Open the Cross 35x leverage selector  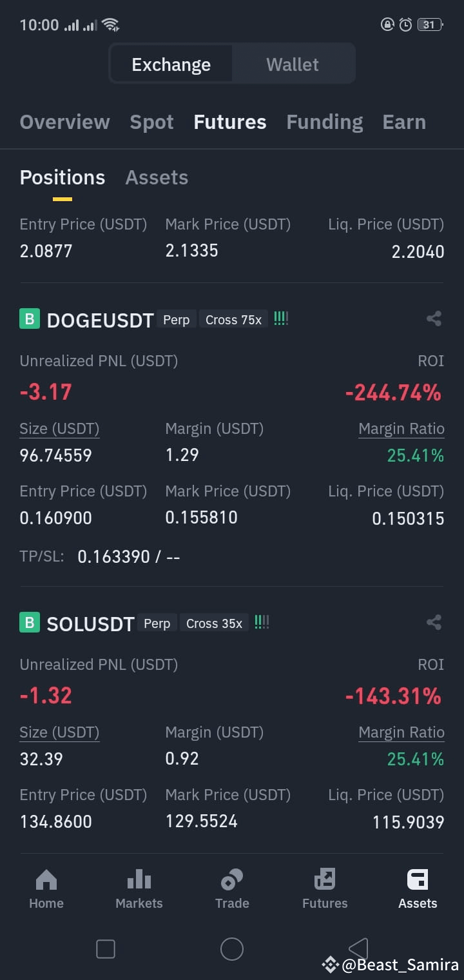click(214, 623)
